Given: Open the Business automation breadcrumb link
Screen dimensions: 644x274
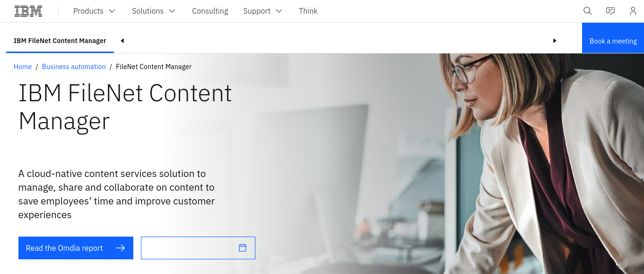Looking at the screenshot, I should 74,67.
